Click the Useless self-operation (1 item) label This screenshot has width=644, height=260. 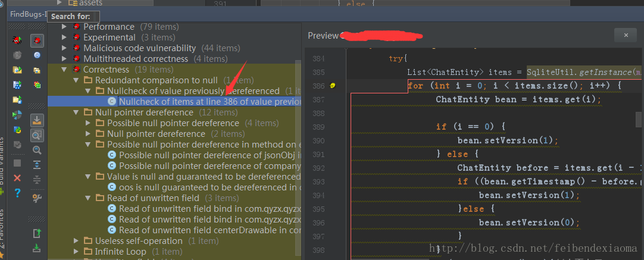pos(157,241)
